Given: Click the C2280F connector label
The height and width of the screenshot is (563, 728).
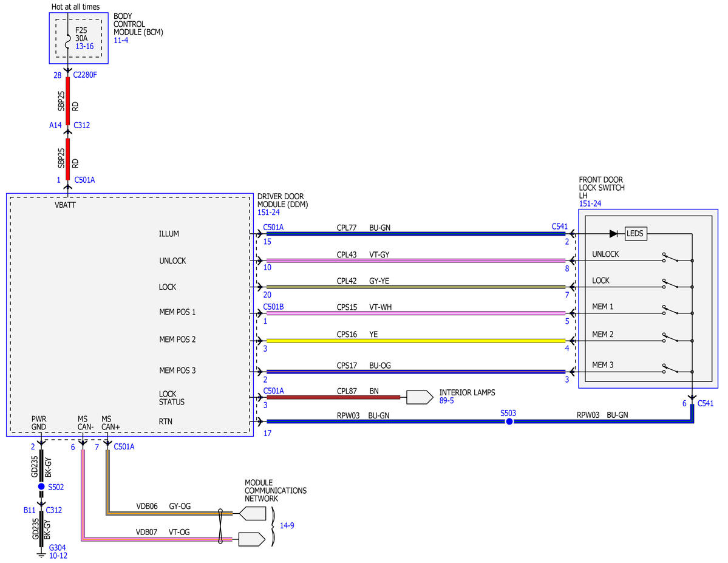Looking at the screenshot, I should pos(85,75).
